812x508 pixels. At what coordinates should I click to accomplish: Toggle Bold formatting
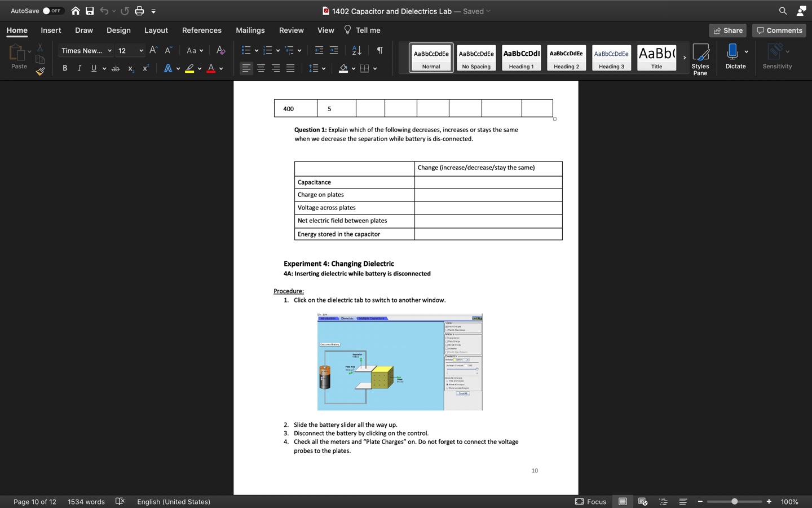point(65,68)
